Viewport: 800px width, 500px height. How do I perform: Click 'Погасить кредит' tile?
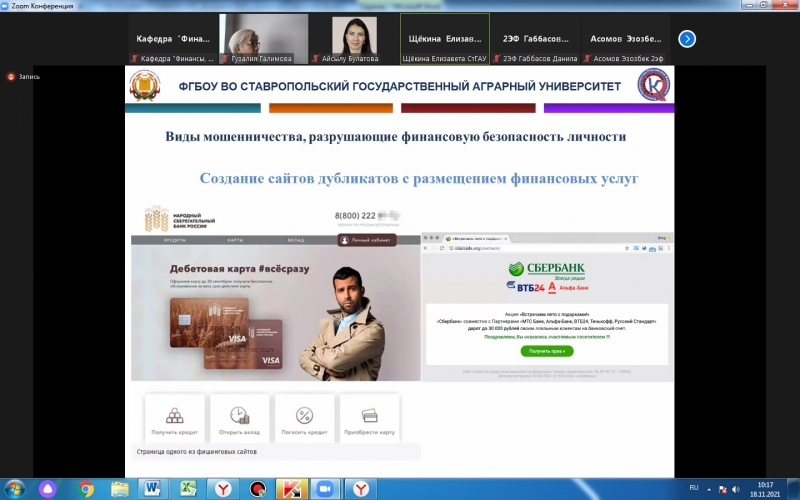pos(304,419)
